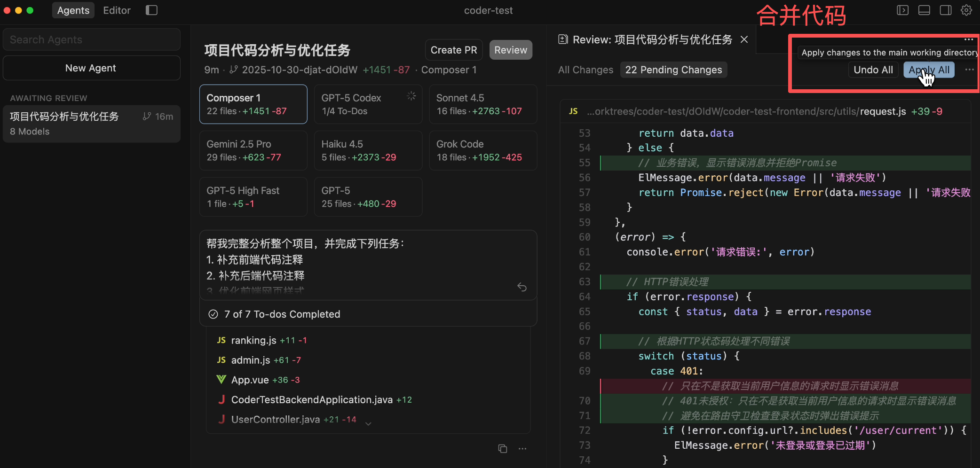Click the revert arrow icon in prompt box
980x468 pixels.
click(522, 287)
